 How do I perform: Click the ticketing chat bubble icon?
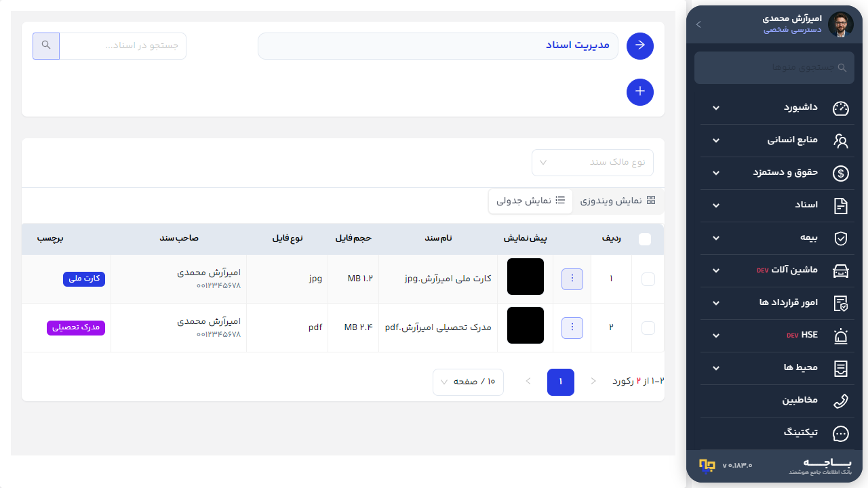(841, 434)
